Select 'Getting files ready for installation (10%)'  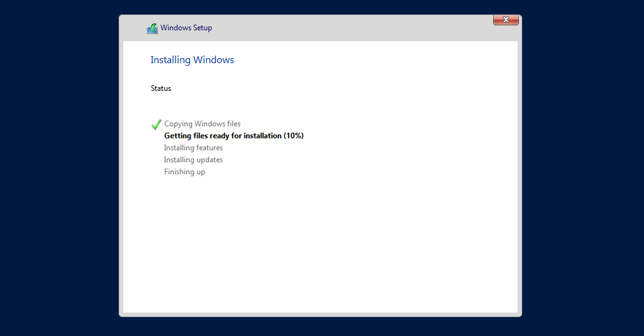(234, 136)
